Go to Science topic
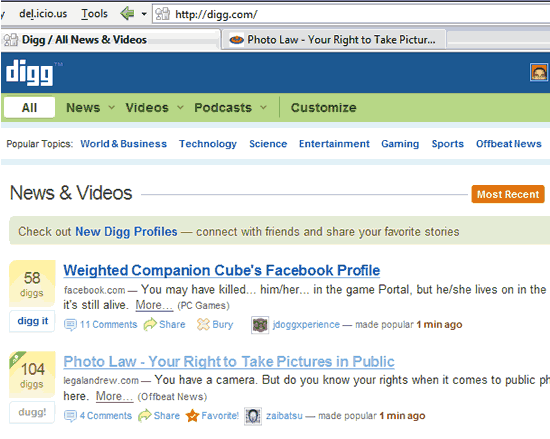This screenshot has height=439, width=550. point(268,144)
